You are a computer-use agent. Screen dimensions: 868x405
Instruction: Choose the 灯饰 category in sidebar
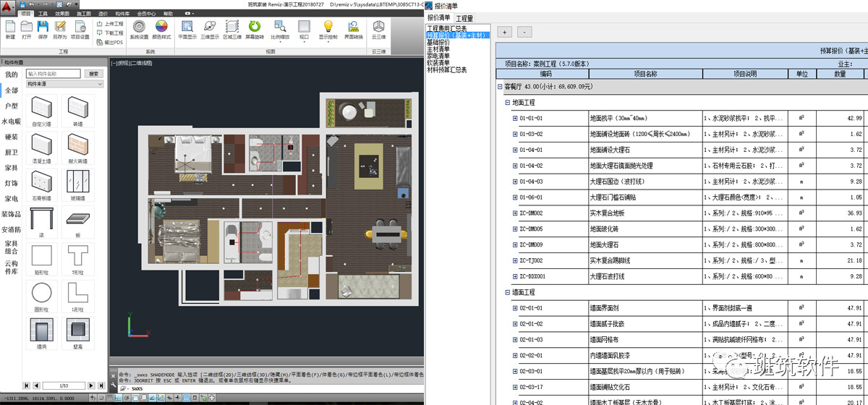(12, 183)
